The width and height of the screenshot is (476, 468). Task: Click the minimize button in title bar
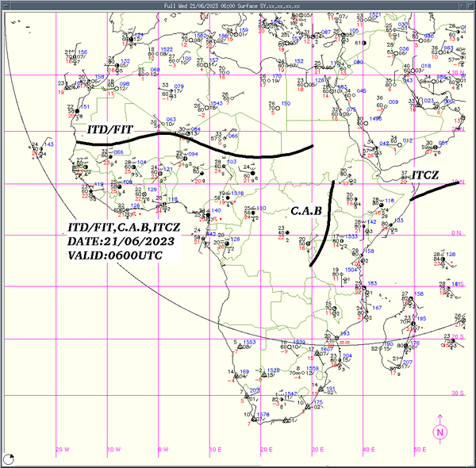coord(462,6)
